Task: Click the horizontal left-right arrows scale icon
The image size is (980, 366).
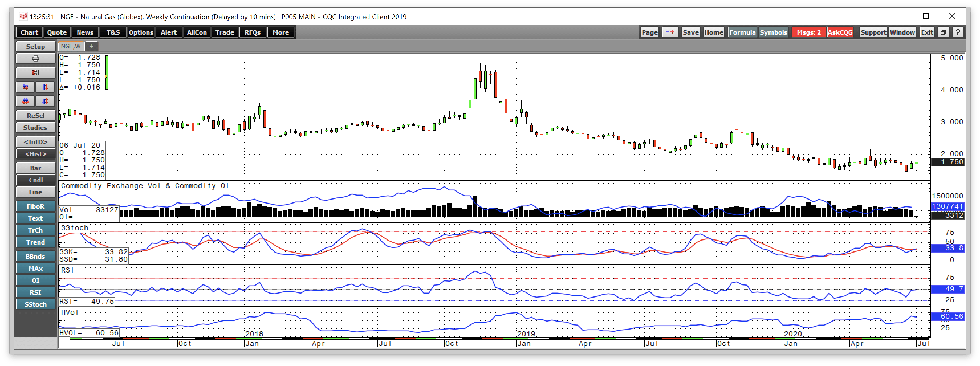Action: 25,87
